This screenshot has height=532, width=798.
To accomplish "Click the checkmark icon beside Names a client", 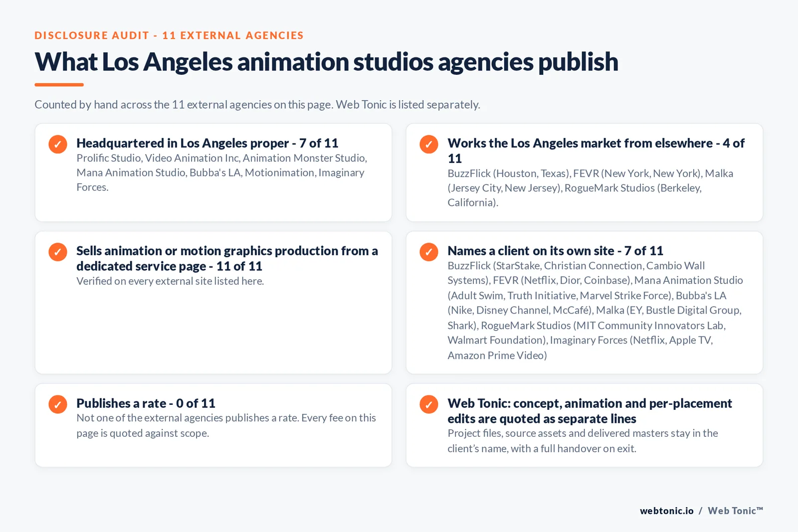I will (x=429, y=252).
